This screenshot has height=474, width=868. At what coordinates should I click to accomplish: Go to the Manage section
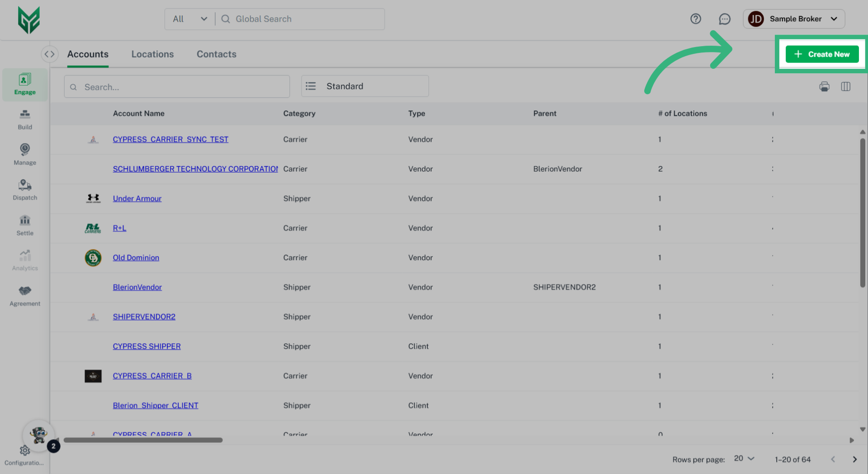tap(25, 155)
